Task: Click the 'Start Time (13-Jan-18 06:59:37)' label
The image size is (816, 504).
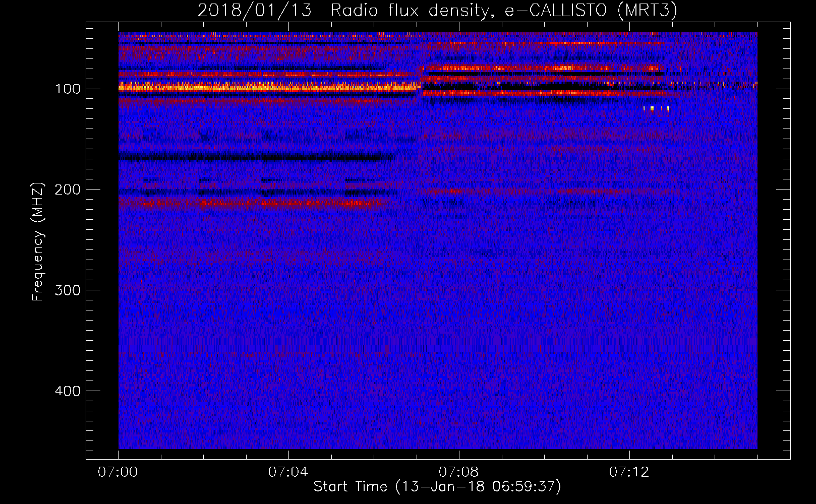Action: pos(437,487)
